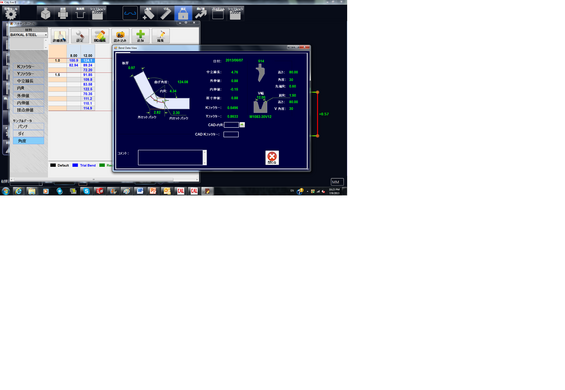Click the MM units button
This screenshot has width=565, height=390.
point(337,182)
